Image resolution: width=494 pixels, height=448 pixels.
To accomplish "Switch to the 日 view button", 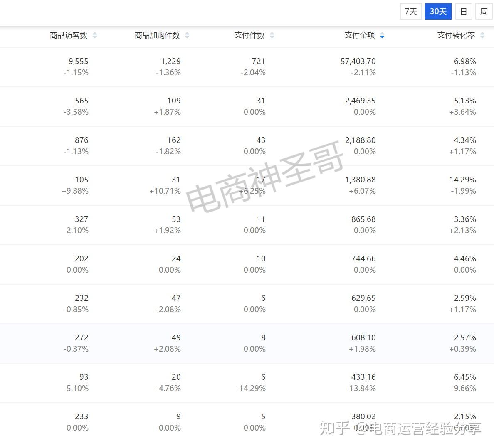I will pyautogui.click(x=464, y=12).
